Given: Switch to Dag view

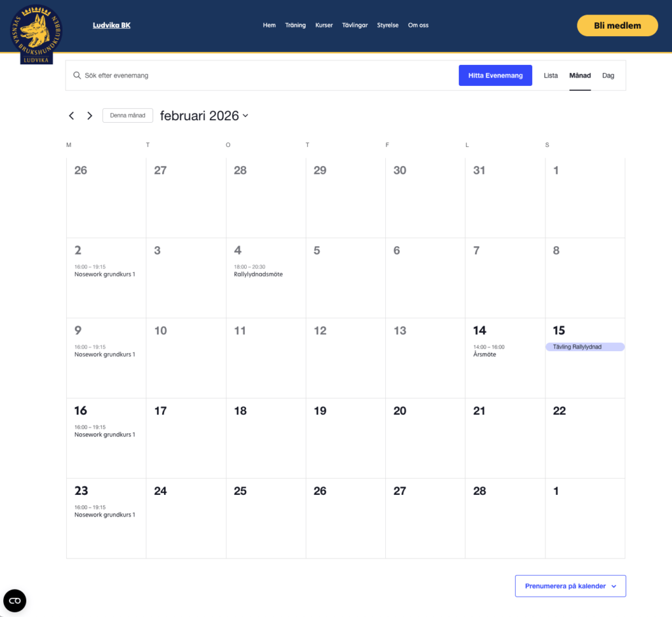Looking at the screenshot, I should [x=608, y=75].
